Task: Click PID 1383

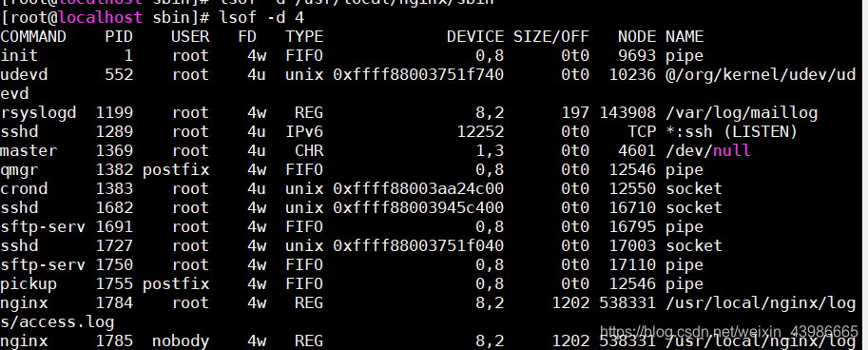Action: [115, 189]
